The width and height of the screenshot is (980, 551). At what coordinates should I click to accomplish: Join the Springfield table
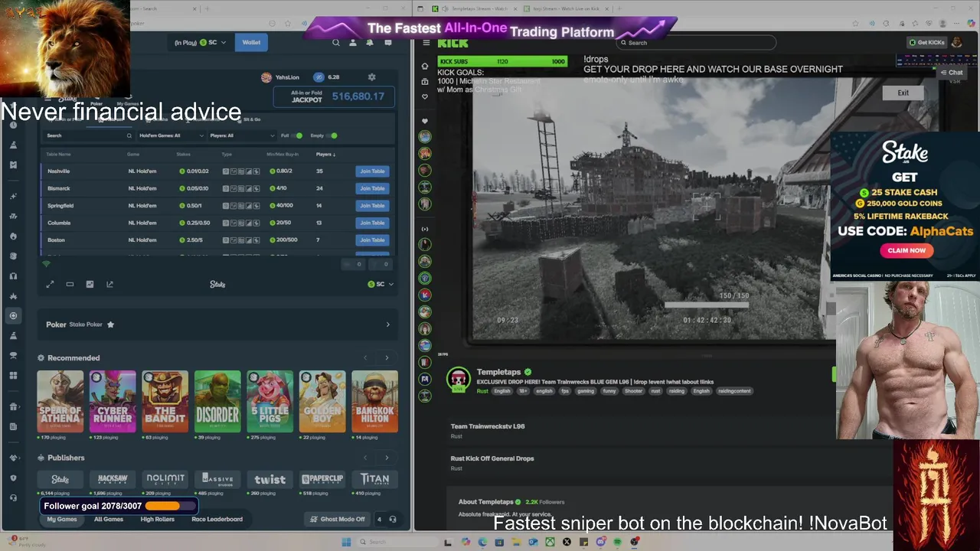tap(372, 206)
